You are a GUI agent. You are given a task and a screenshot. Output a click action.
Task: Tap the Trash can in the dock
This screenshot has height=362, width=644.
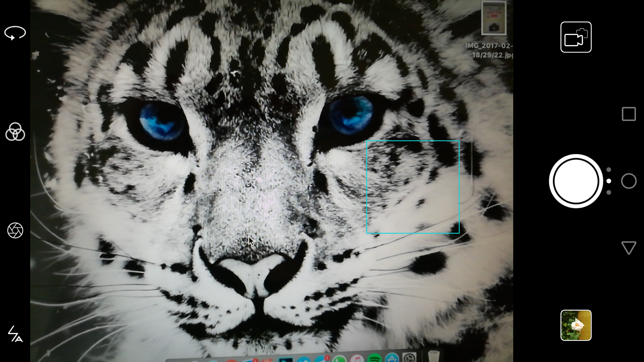[x=433, y=356]
